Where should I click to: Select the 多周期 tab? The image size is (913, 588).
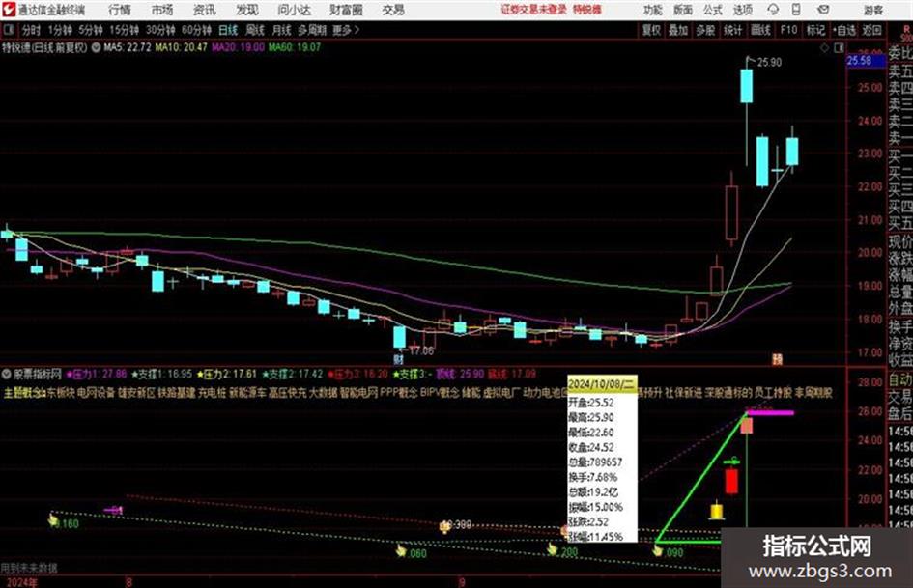(x=312, y=30)
